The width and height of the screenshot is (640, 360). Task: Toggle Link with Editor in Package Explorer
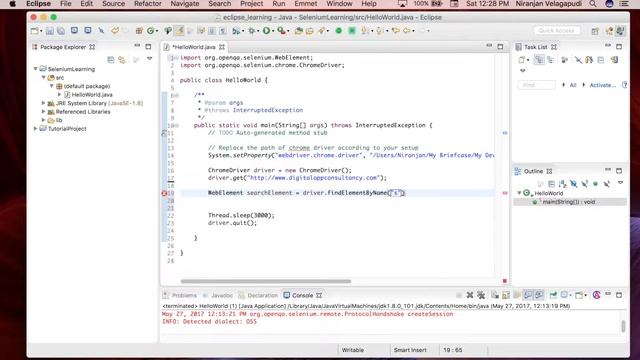[x=122, y=60]
